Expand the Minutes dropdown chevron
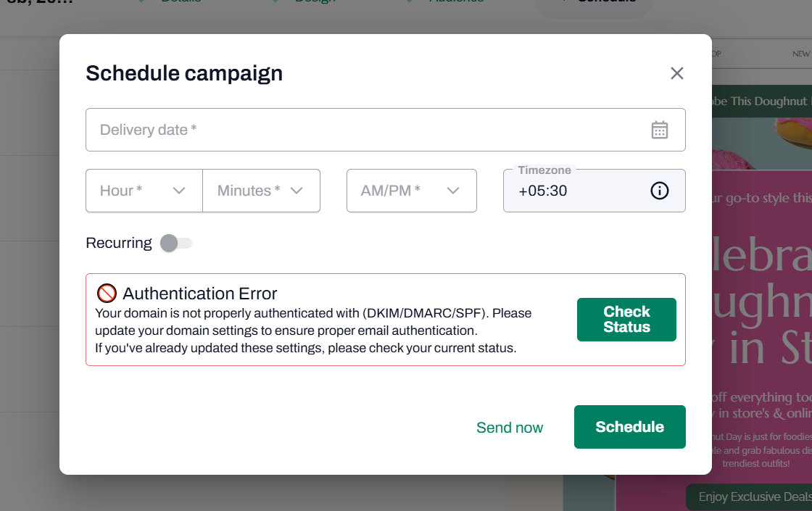The height and width of the screenshot is (511, 812). [x=297, y=191]
